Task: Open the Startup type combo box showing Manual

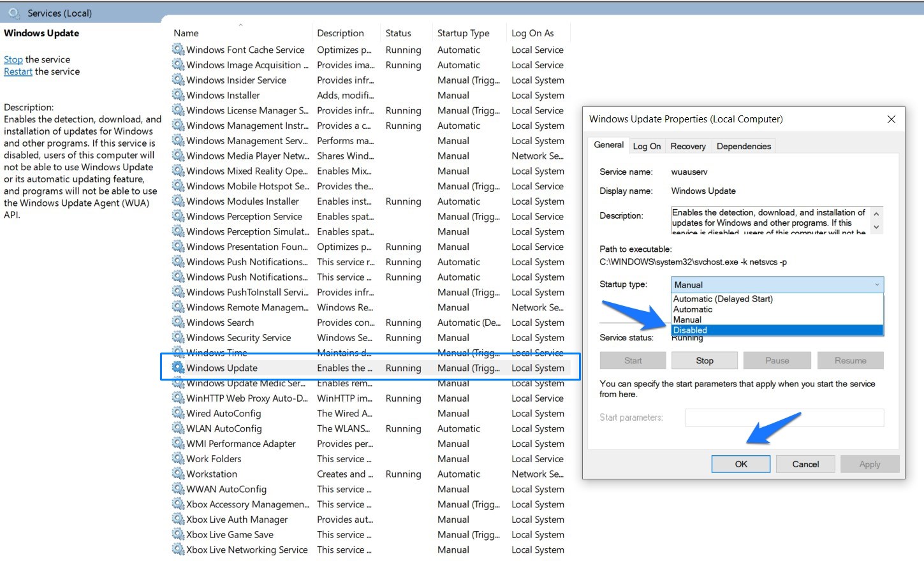Action: (777, 285)
